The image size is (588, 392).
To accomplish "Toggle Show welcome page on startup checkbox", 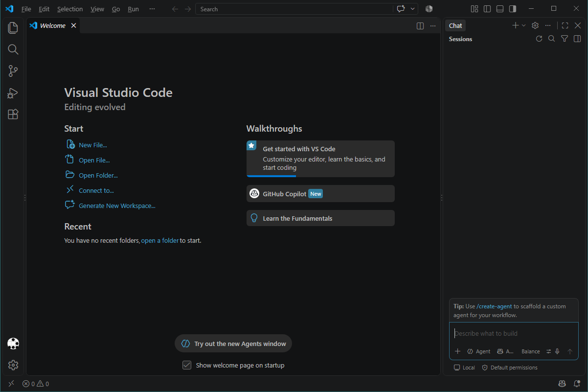I will coord(187,365).
